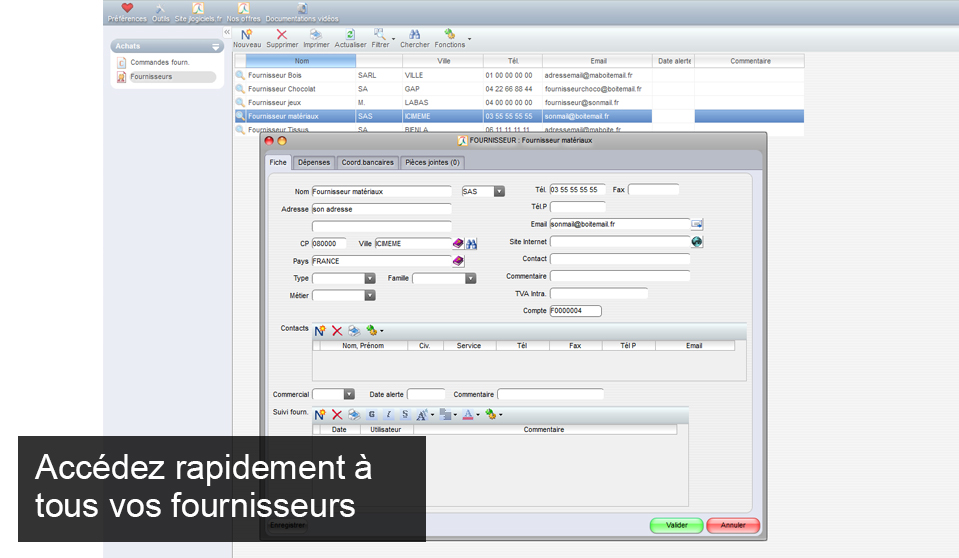
Task: Open Commandes fourn. in Achats panel
Action: point(160,62)
